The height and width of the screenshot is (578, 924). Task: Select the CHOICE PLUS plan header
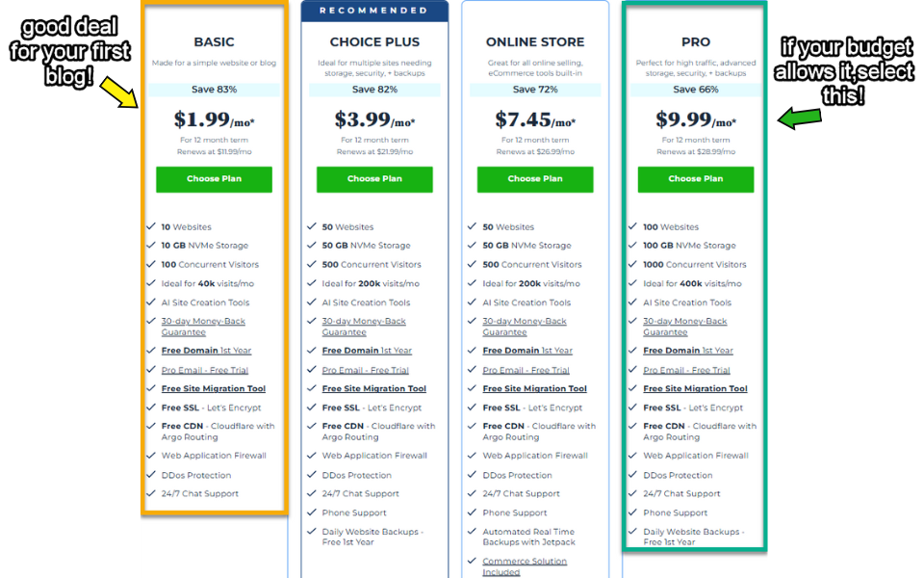coord(374,41)
